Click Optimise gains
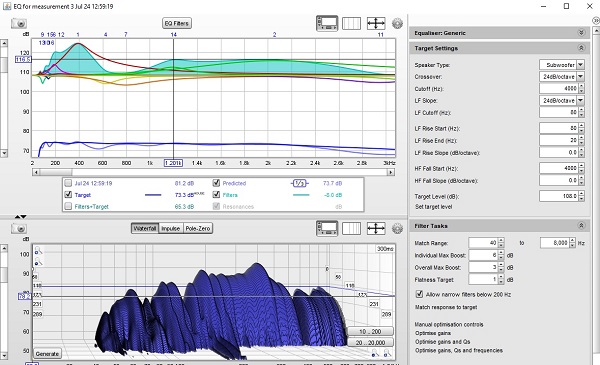This screenshot has height=365, width=600. 433,333
